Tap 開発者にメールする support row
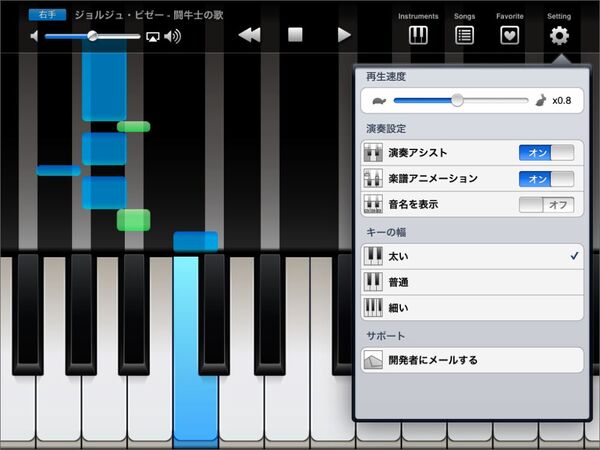 [472, 360]
